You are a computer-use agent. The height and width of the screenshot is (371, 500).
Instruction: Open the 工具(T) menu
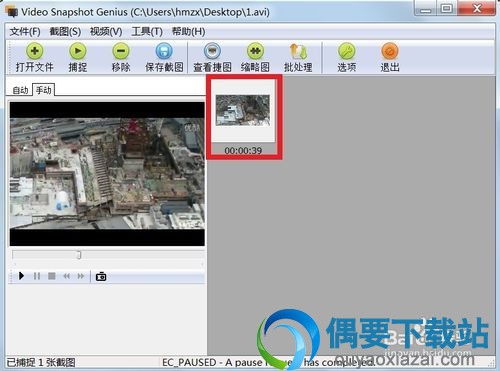point(147,32)
